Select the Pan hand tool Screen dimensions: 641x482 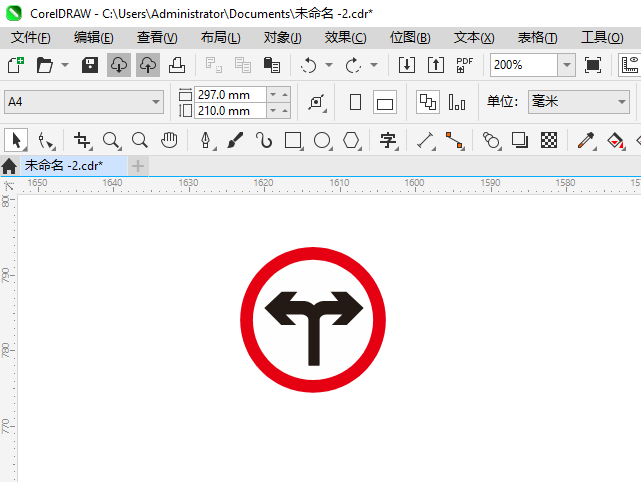pos(169,141)
